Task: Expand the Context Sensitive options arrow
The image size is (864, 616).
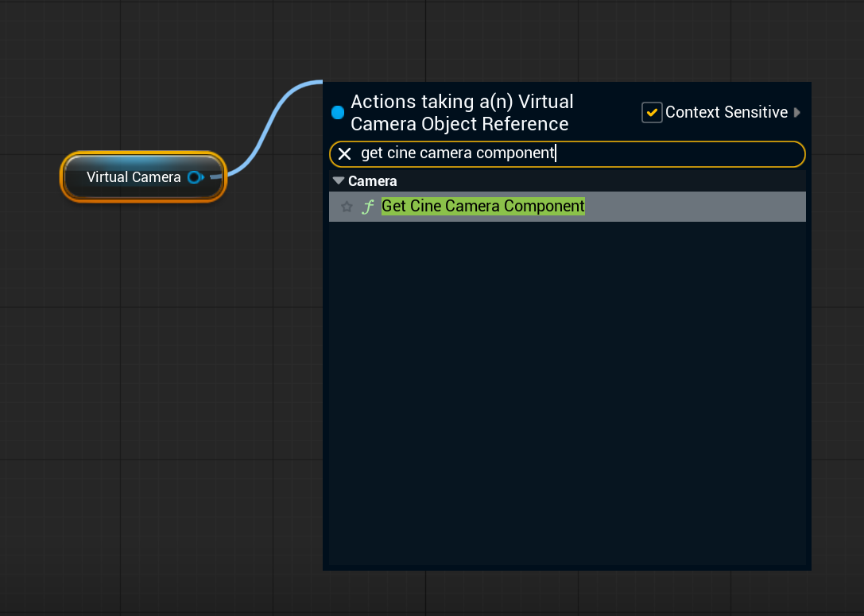Action: coord(796,112)
